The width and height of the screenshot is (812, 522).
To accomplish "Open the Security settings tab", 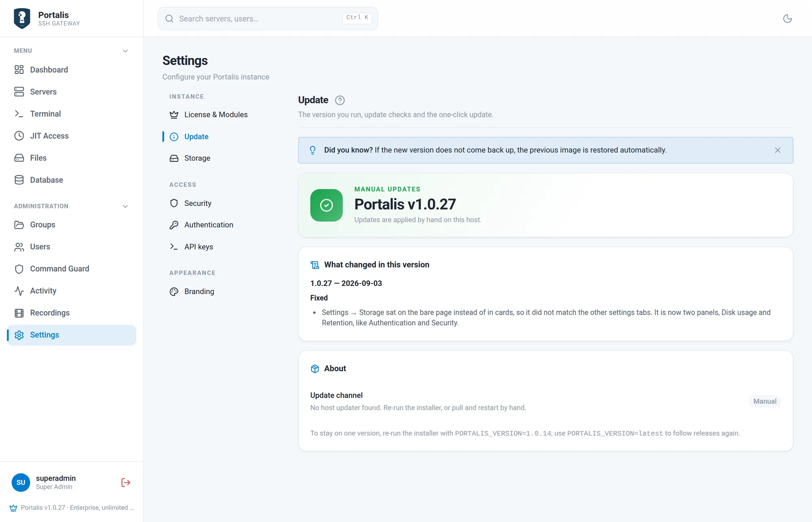I will (223, 203).
